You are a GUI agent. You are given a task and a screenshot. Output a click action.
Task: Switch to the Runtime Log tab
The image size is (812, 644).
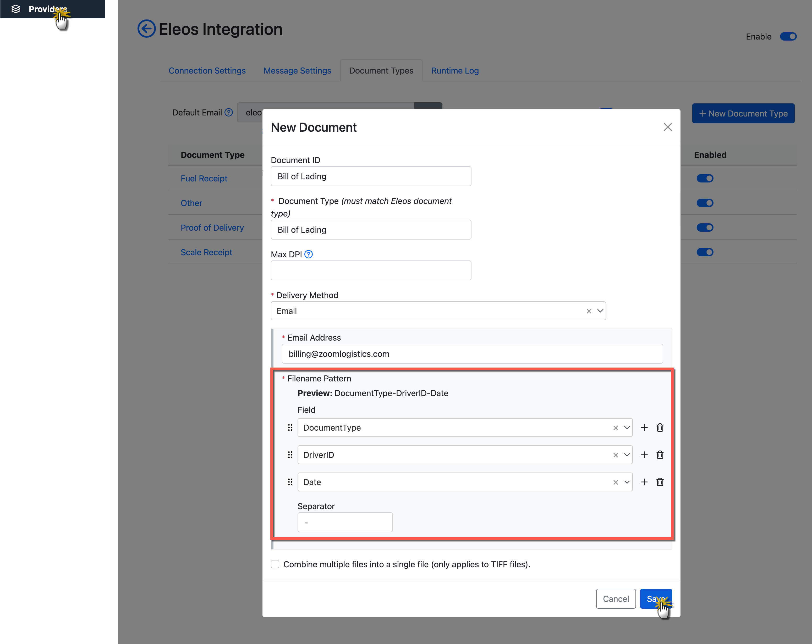point(454,71)
